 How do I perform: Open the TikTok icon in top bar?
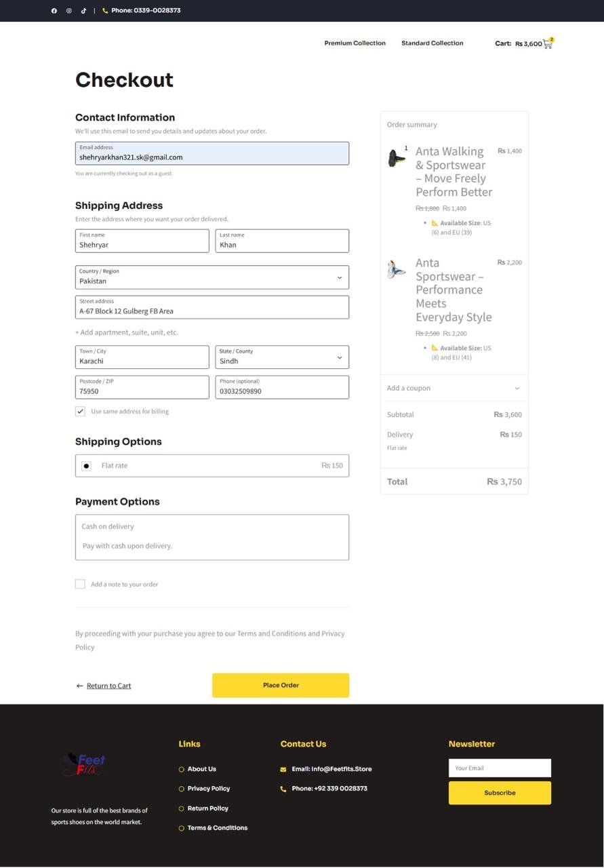[83, 11]
